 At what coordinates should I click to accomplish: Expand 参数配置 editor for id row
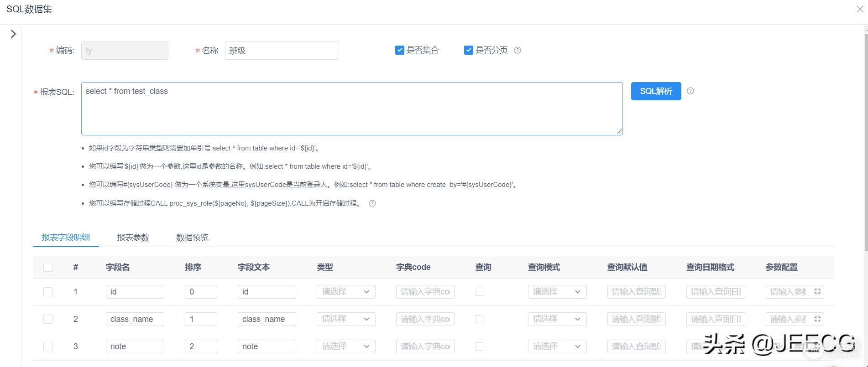[817, 291]
